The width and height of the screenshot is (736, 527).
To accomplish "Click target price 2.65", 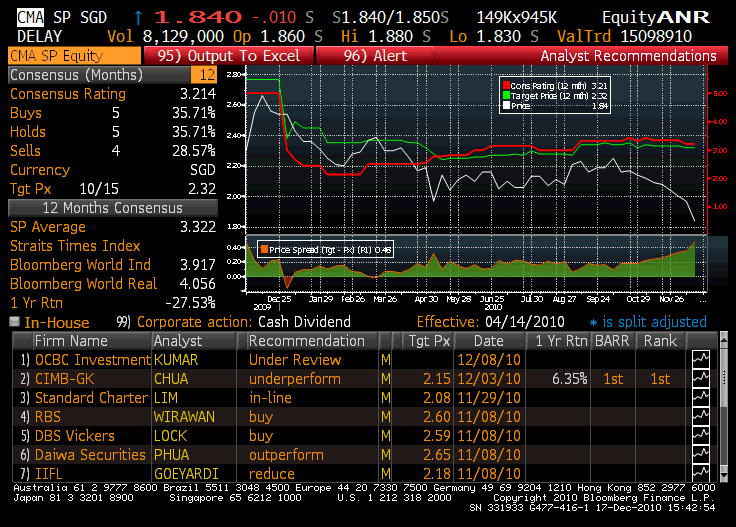I will [x=437, y=455].
